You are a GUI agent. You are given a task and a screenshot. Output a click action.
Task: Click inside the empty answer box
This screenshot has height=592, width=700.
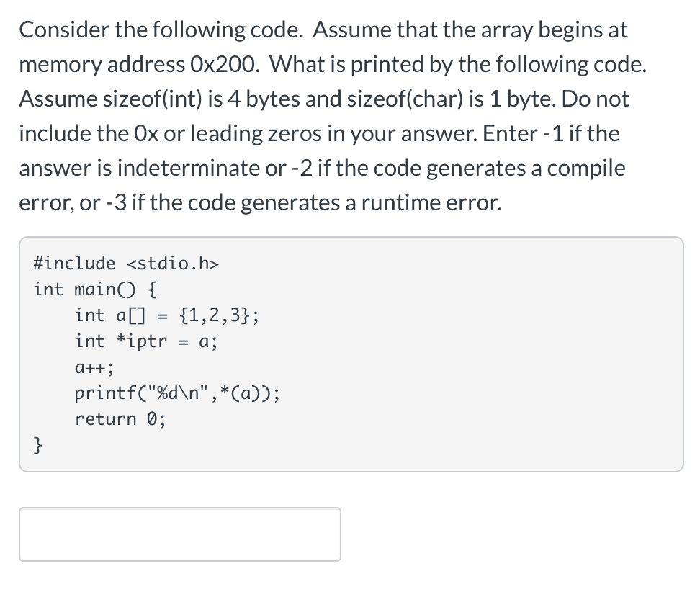(180, 534)
